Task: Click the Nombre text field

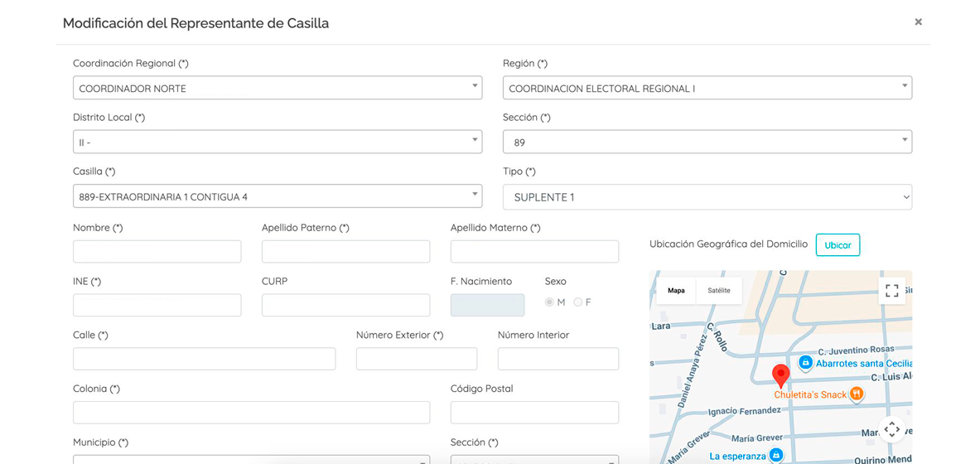Action: [157, 252]
